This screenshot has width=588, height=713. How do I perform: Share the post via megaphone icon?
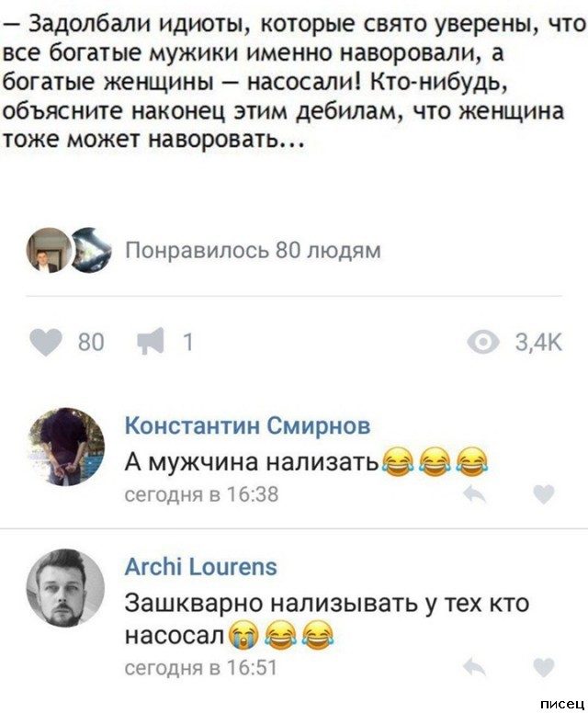click(x=152, y=341)
